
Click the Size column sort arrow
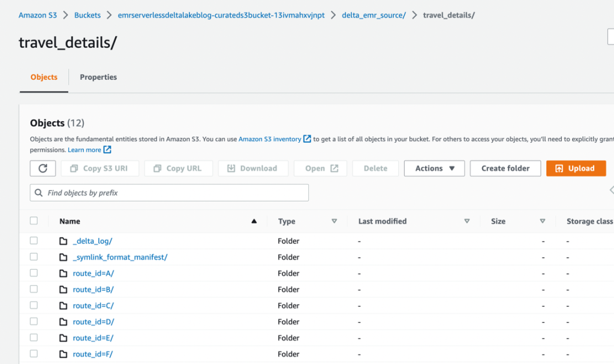[542, 221]
